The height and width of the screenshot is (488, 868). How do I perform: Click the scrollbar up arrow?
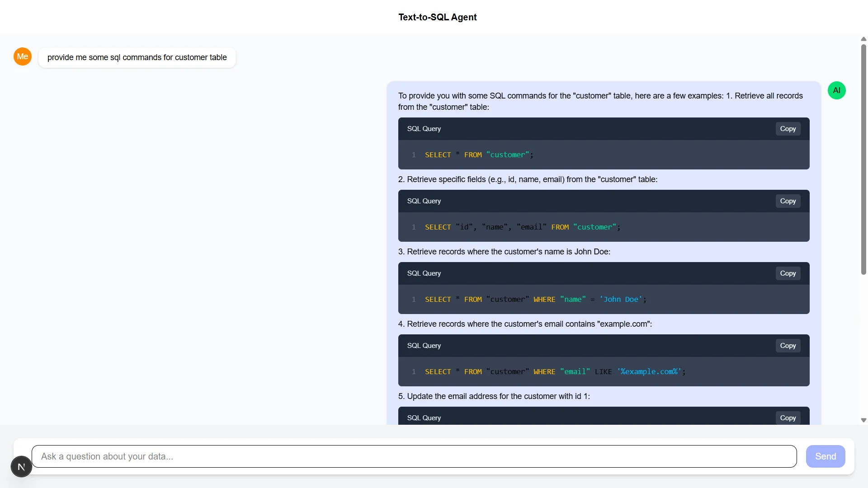click(x=863, y=38)
